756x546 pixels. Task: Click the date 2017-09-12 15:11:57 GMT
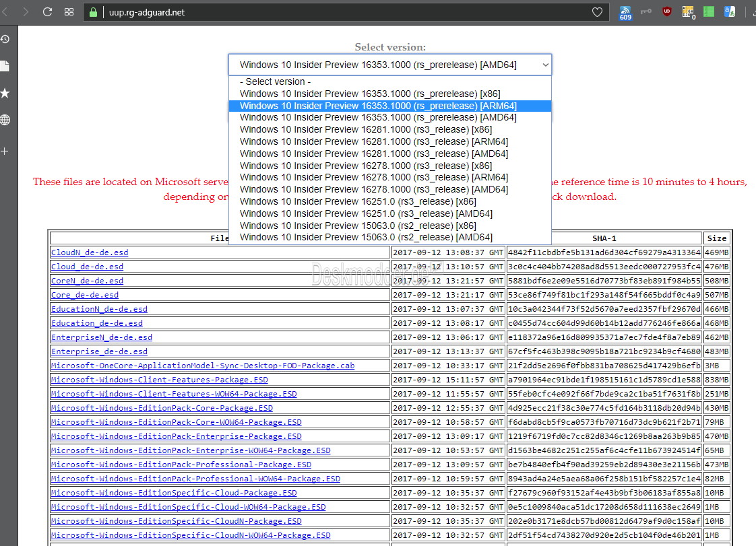click(448, 380)
